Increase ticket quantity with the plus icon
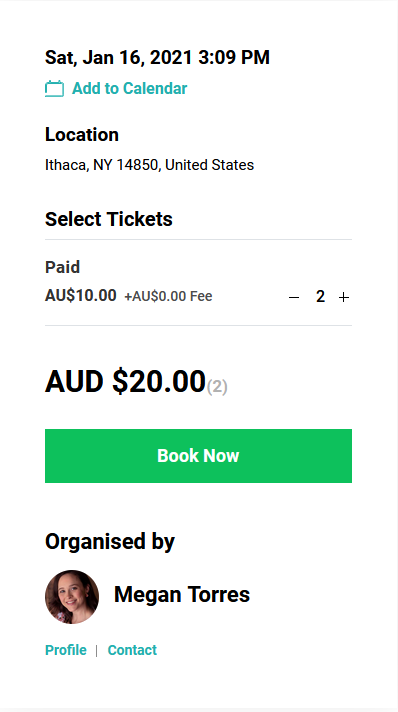Image resolution: width=398 pixels, height=712 pixels. click(x=344, y=297)
